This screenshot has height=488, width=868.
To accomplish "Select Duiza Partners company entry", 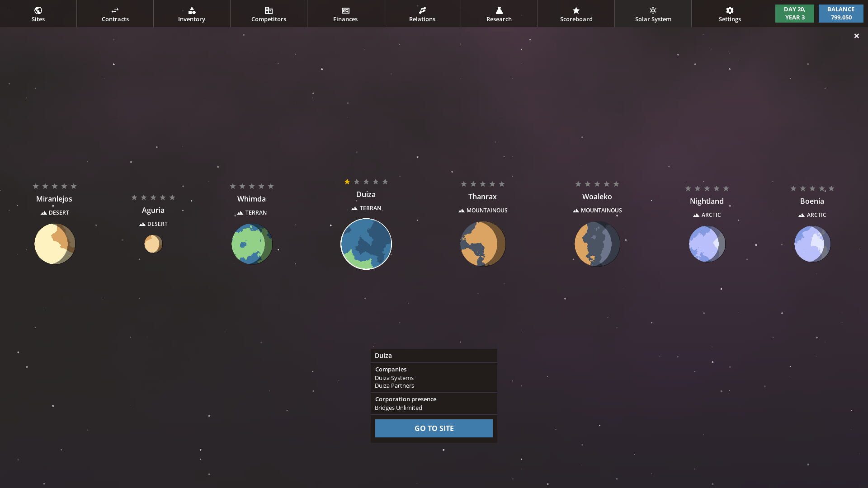I will coord(394,385).
